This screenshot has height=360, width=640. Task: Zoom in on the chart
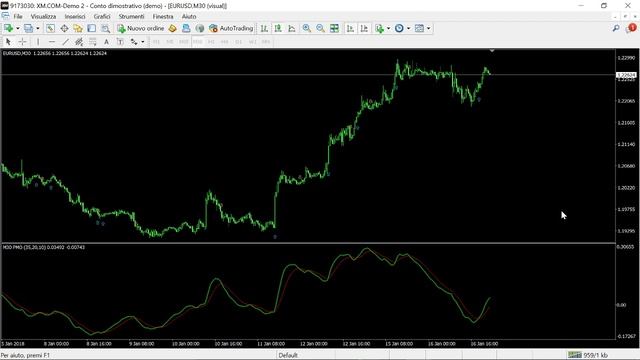click(x=307, y=28)
